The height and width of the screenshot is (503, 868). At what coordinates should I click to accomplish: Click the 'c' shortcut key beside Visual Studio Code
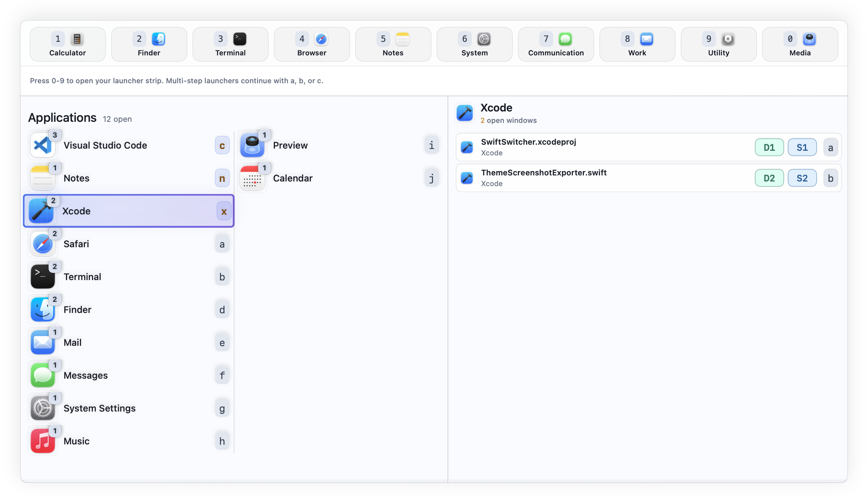222,145
